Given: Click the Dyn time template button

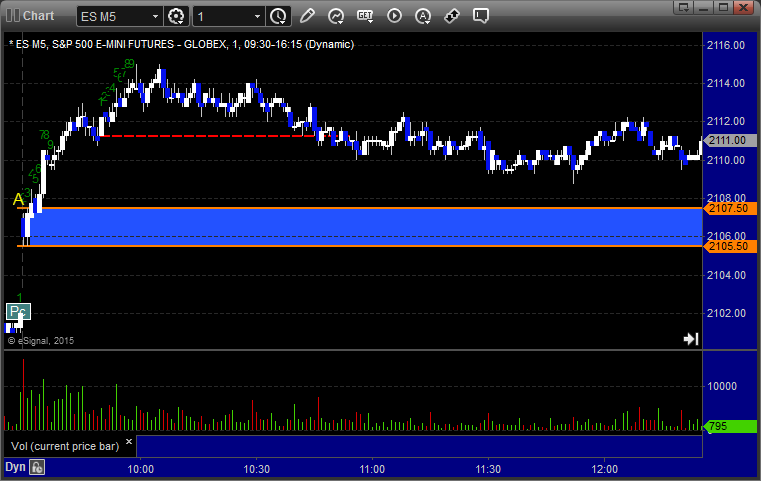Looking at the screenshot, I should 15,467.
